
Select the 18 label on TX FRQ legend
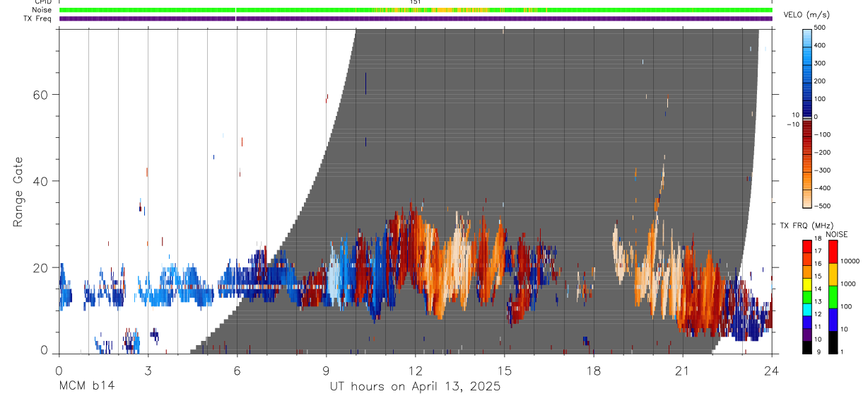818,238
